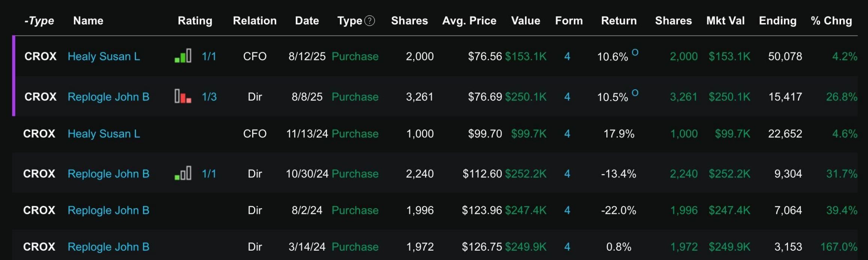Sort by the % Chng column header

coord(831,21)
